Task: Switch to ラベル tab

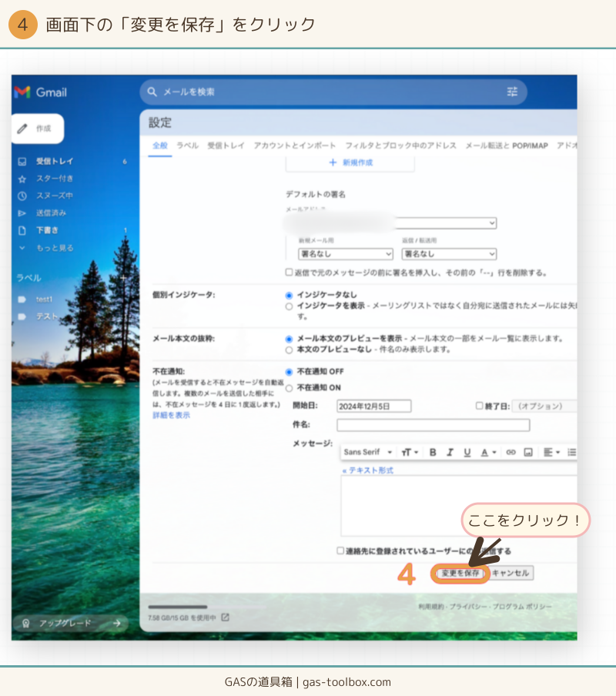Action: click(x=187, y=146)
